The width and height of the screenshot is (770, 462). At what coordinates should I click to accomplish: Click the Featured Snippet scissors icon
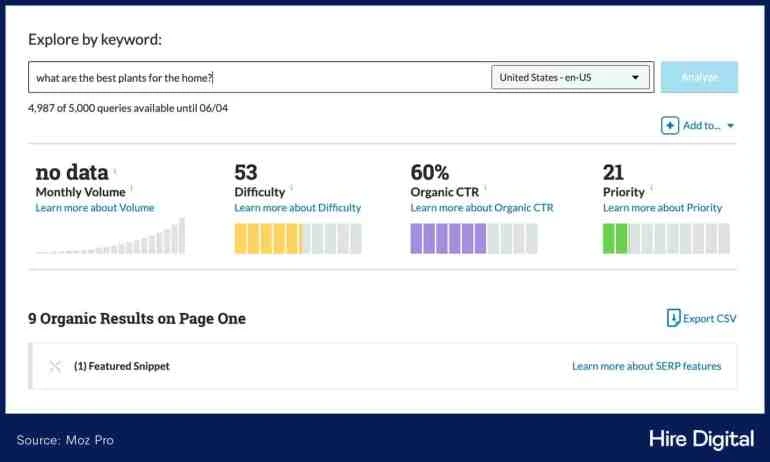55,366
